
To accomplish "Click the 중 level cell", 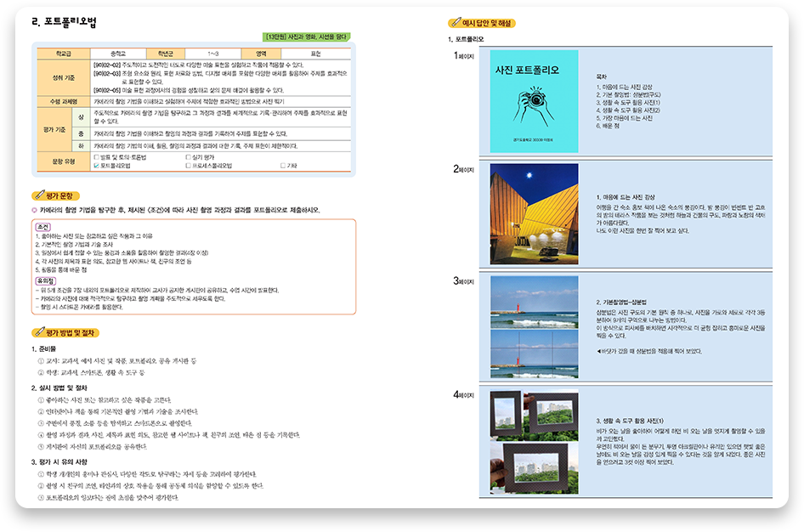I will tap(81, 133).
